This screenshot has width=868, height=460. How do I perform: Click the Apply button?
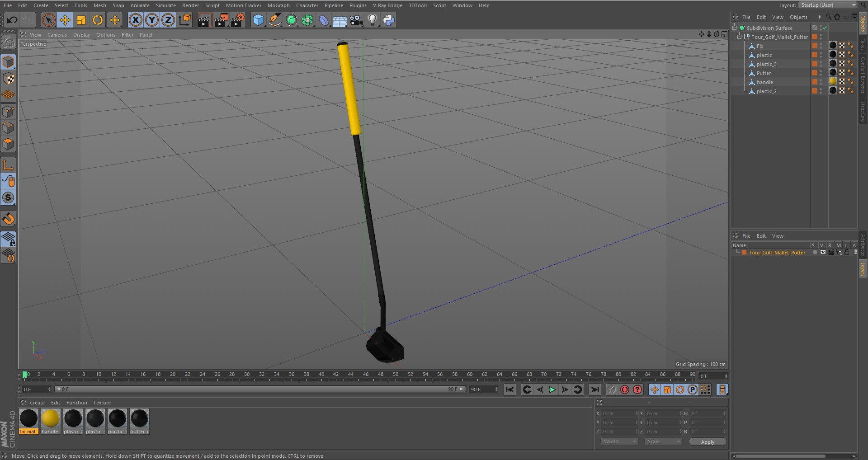[708, 442]
